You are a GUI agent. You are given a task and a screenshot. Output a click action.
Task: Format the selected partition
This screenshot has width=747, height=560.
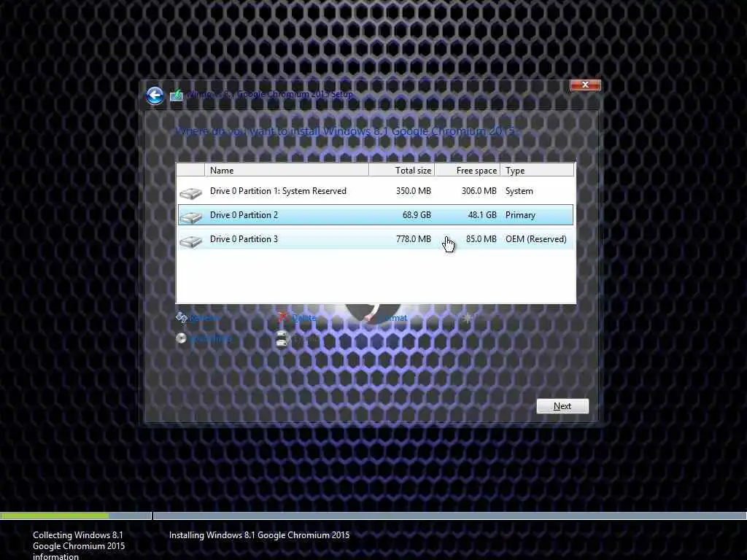(387, 318)
